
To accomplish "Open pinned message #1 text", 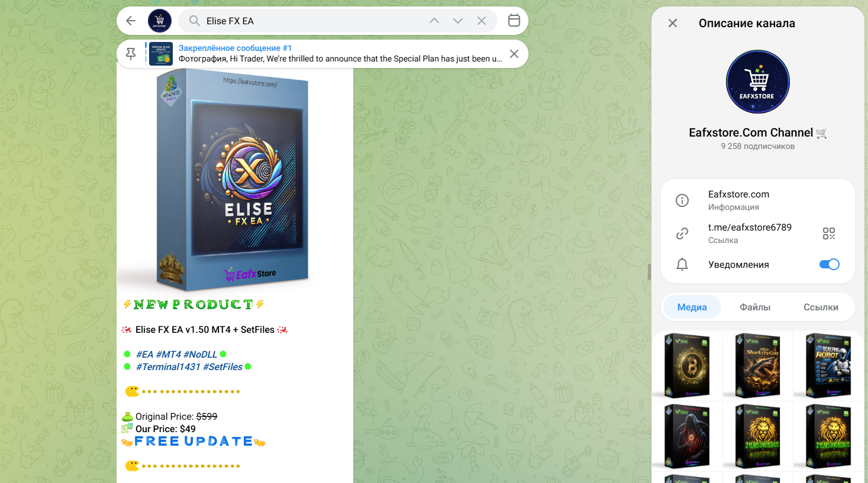I will [x=340, y=54].
